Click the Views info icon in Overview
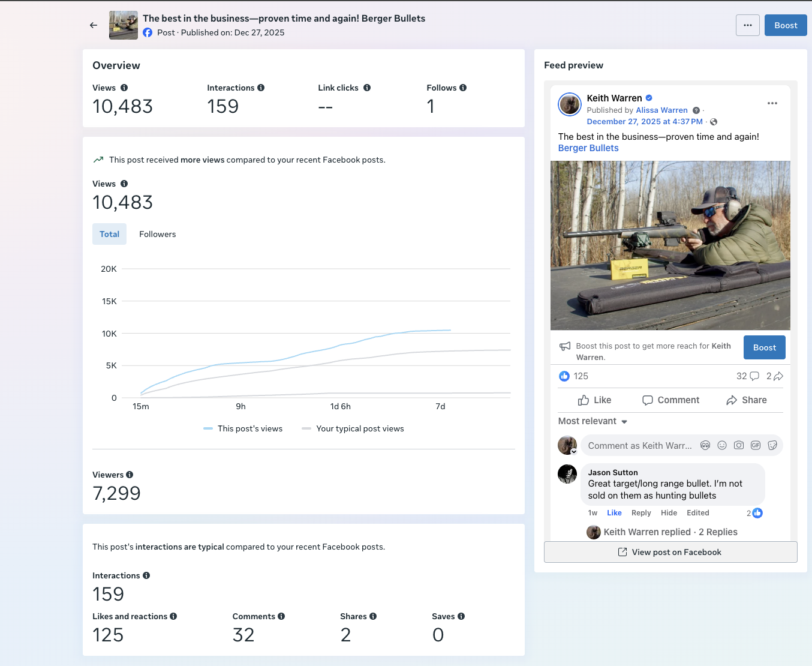 point(124,88)
